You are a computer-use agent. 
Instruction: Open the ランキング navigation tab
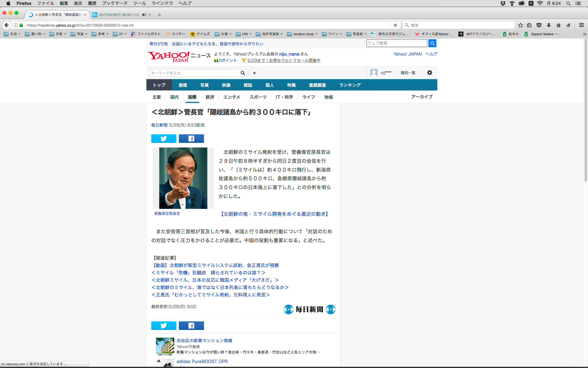point(350,85)
